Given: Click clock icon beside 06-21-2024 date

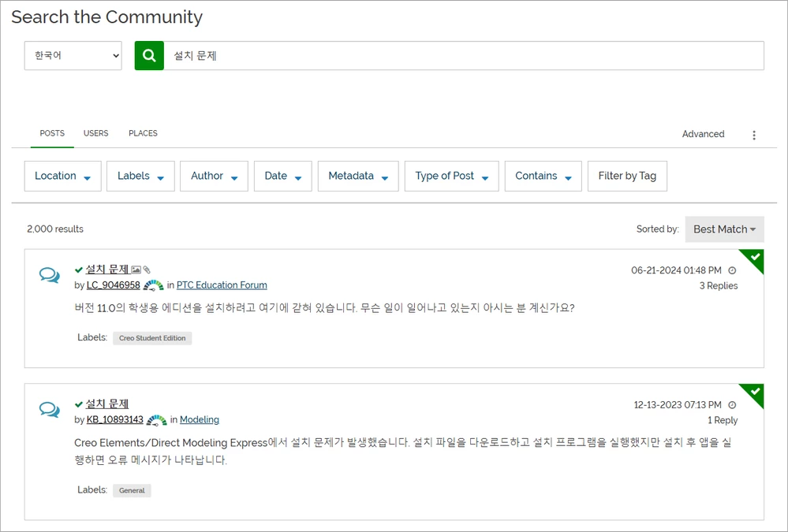Looking at the screenshot, I should [x=732, y=270].
